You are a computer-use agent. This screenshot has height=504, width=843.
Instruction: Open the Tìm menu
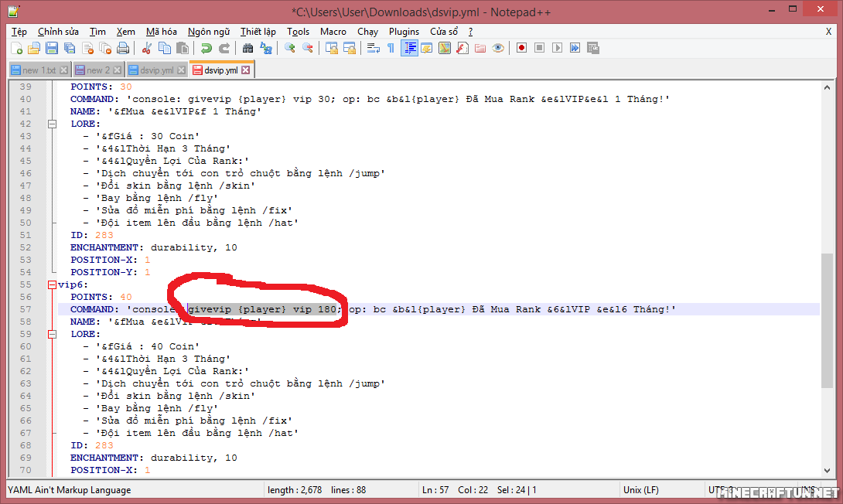97,32
